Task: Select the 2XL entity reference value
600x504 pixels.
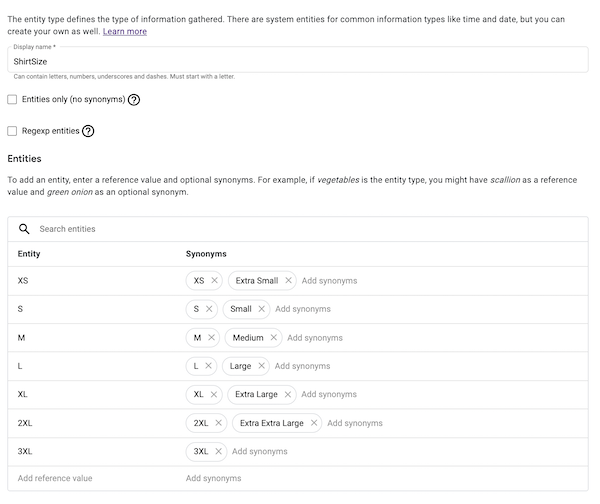Action: coord(28,423)
